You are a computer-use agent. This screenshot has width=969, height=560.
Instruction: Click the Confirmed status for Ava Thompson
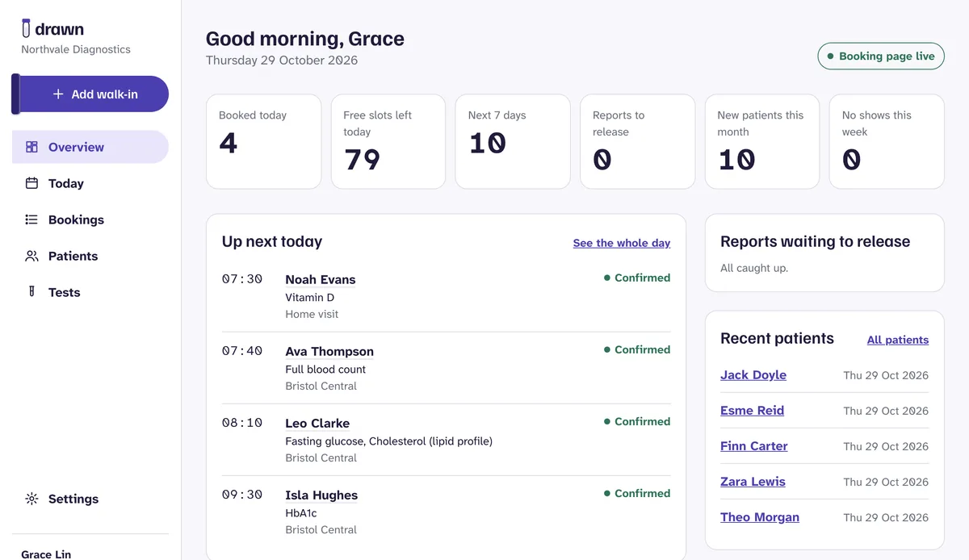click(x=637, y=349)
